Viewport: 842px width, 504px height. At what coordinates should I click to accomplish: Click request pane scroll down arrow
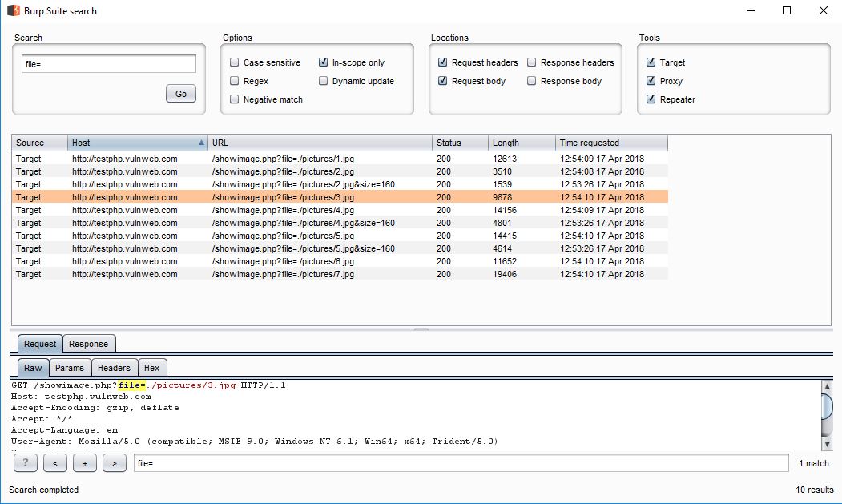pos(828,445)
